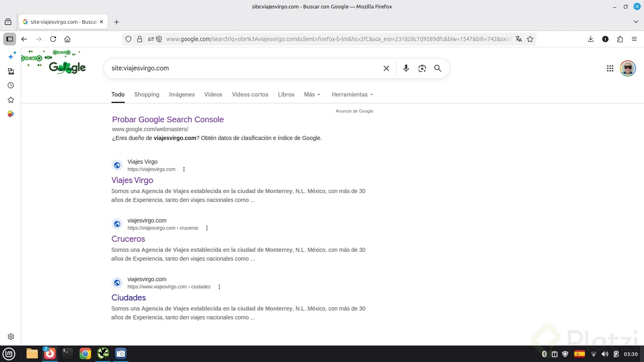Open the Firefox home page
644x362 pixels.
68,39
